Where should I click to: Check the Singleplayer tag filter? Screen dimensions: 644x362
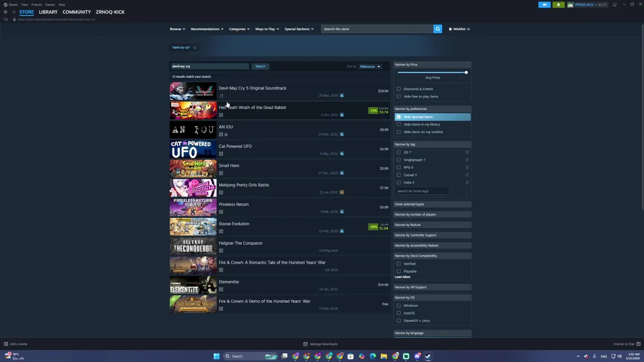click(x=399, y=160)
